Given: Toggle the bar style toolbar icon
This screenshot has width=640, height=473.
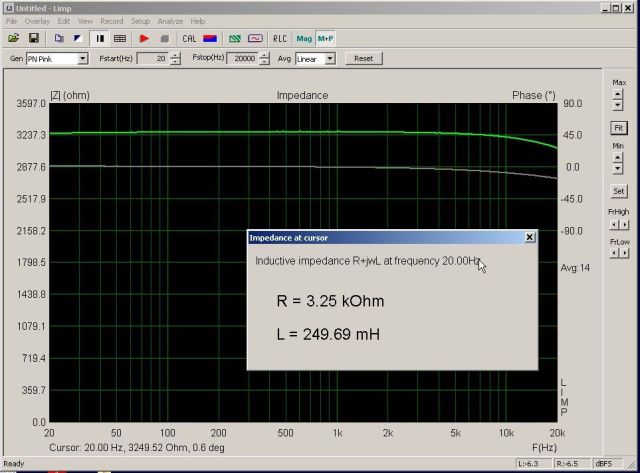Looking at the screenshot, I should 100,38.
